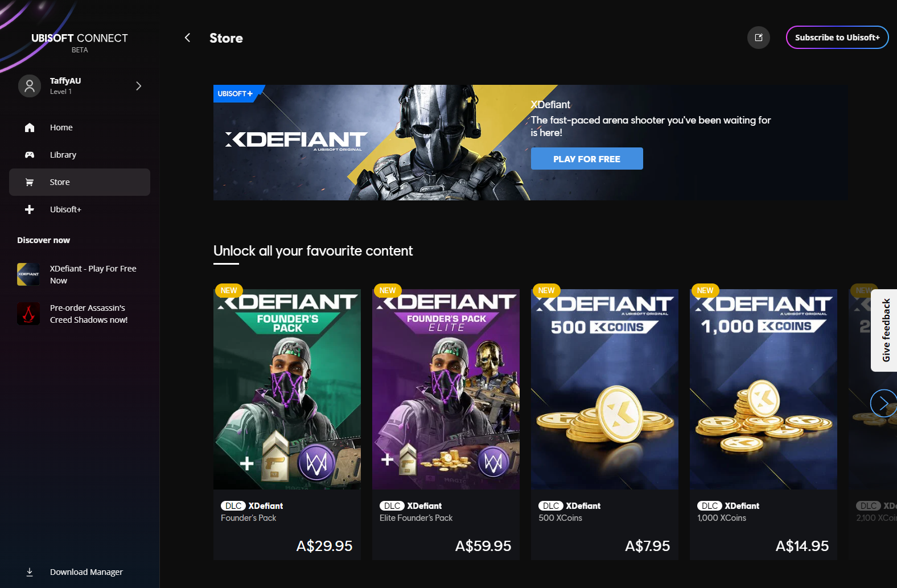Click the PLAY FOR FREE button
This screenshot has width=897, height=588.
click(587, 159)
